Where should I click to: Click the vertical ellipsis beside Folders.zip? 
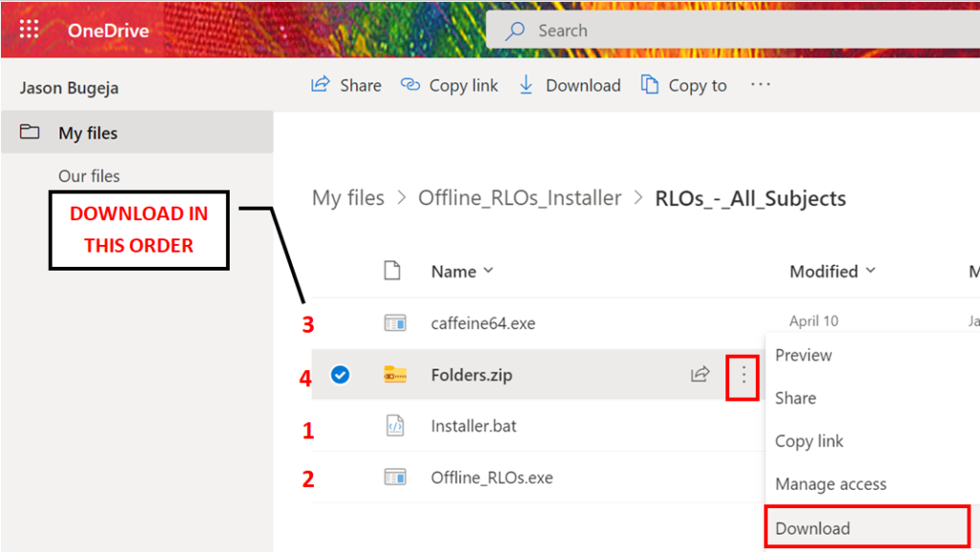[x=744, y=375]
